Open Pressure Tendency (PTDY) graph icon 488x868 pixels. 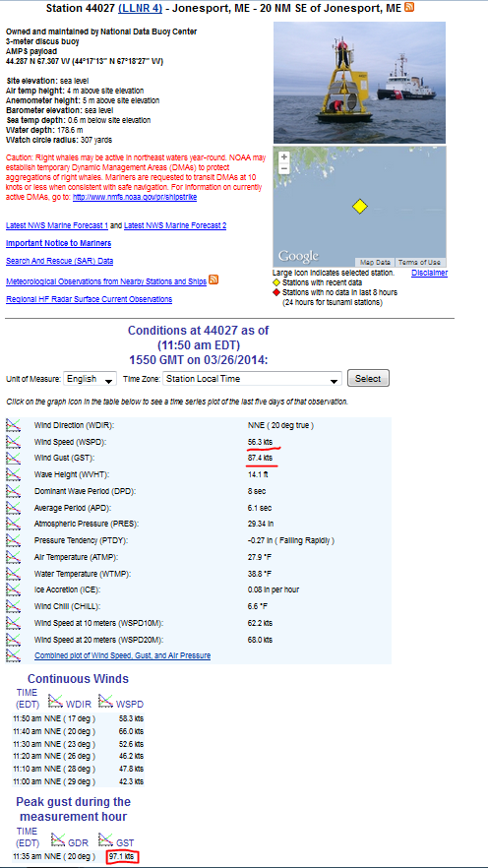[13, 540]
